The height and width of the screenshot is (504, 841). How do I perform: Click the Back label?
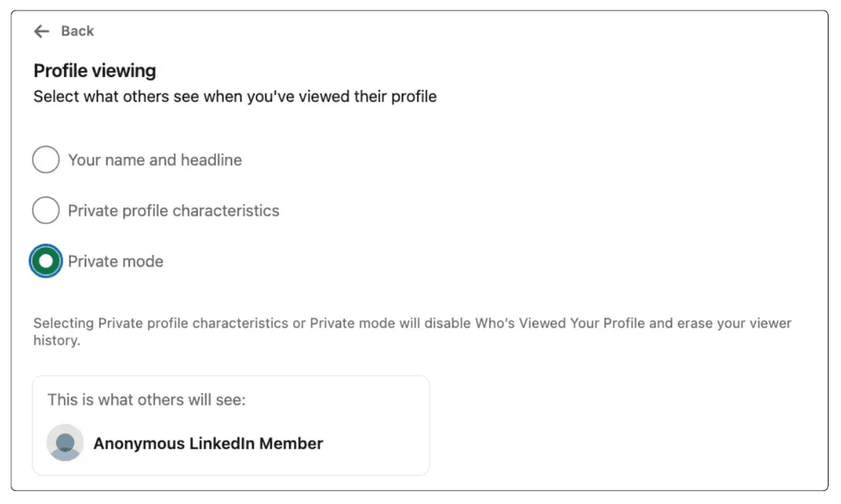[79, 31]
